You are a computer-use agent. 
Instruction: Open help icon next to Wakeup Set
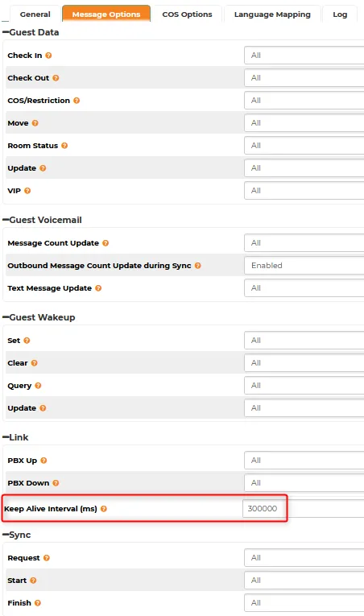click(x=27, y=341)
